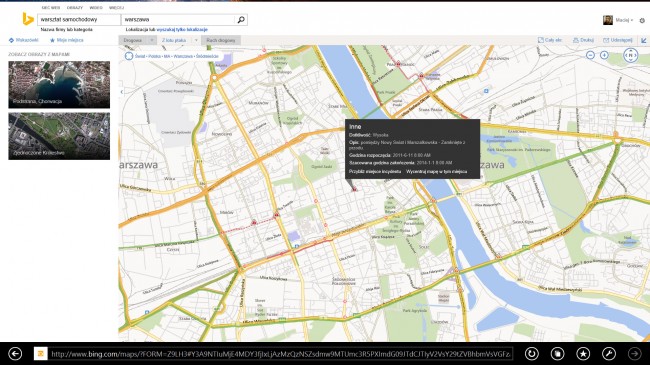Click Drukuj print button

click(x=583, y=40)
